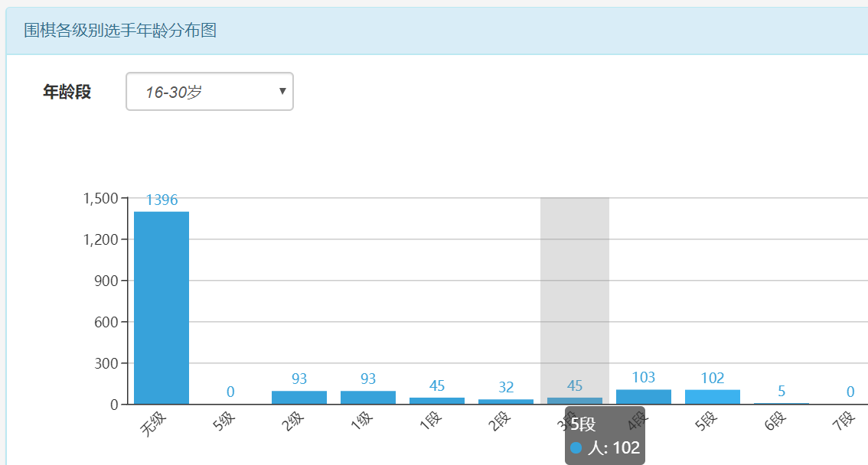Click the chart title 围棋各级别选手年龄分布图
Screen dimensions: 868x465
point(120,31)
